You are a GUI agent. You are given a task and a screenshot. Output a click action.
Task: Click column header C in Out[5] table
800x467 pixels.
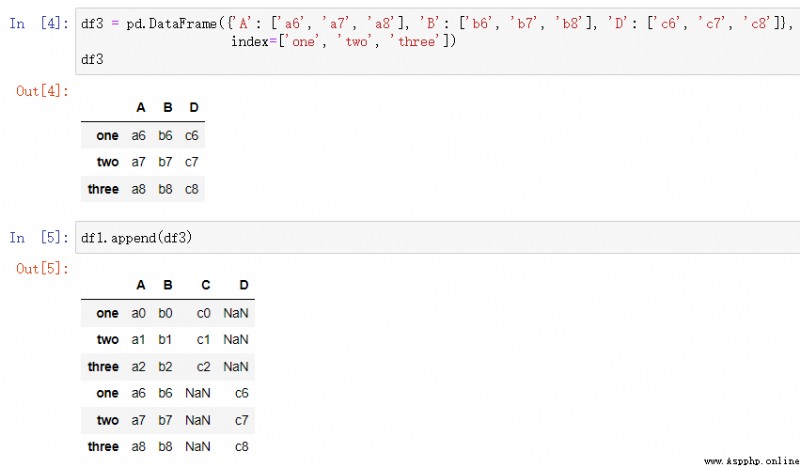[206, 285]
